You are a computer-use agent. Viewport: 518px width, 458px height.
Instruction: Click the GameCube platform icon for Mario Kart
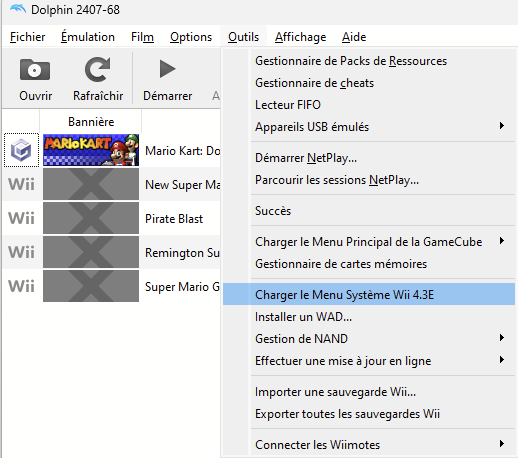tap(21, 150)
